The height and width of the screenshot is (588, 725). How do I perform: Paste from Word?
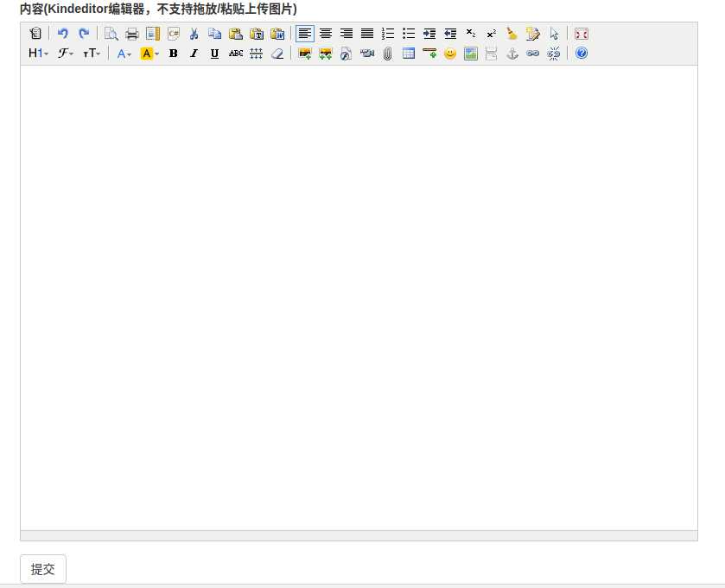277,34
